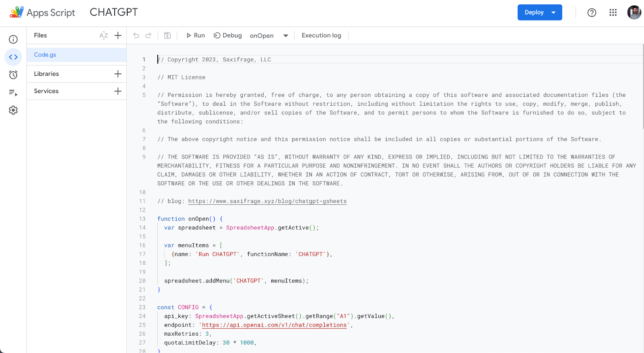This screenshot has width=644, height=353.
Task: Open the Overview info icon in sidebar
Action: [13, 39]
